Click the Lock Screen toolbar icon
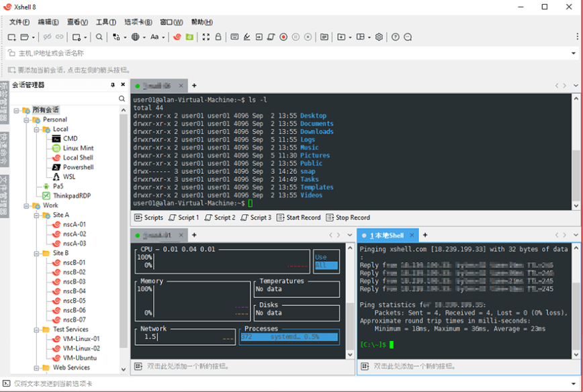The image size is (583, 392). pyautogui.click(x=218, y=37)
